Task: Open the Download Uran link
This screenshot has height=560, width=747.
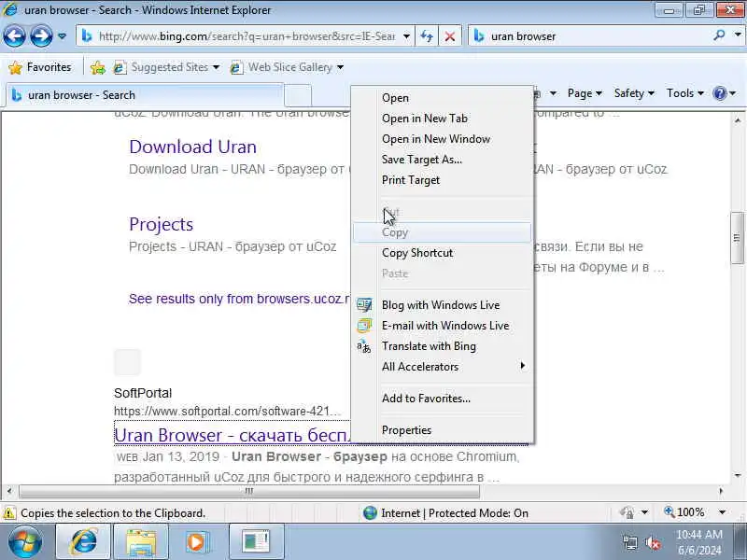Action: click(x=193, y=147)
